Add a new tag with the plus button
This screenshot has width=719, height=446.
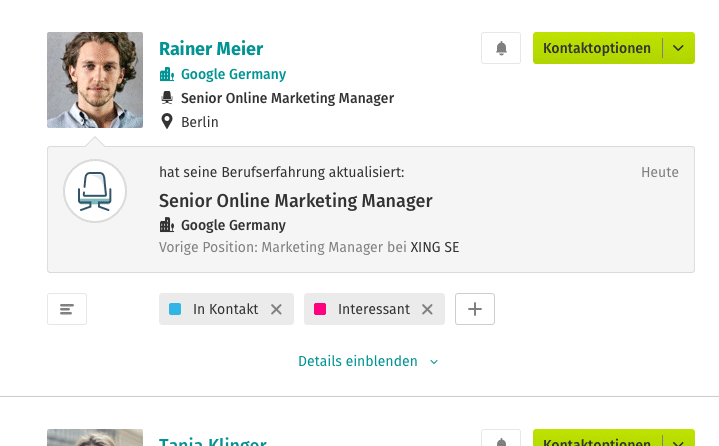(x=475, y=309)
